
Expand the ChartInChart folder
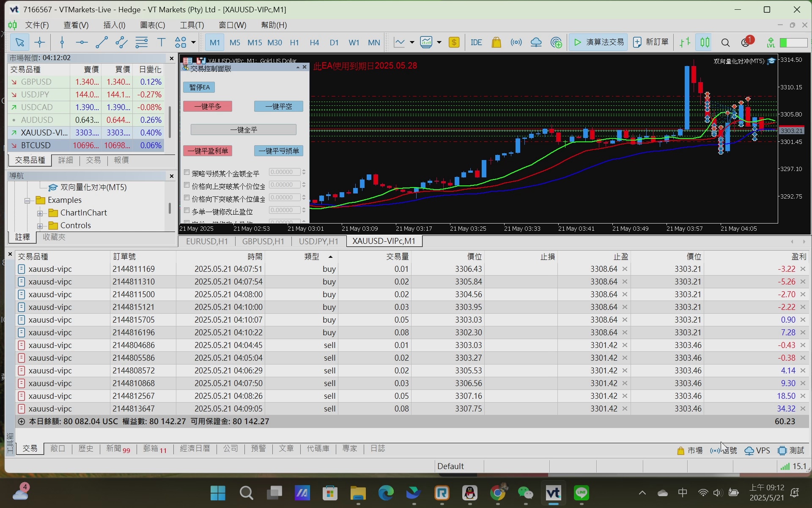[40, 213]
